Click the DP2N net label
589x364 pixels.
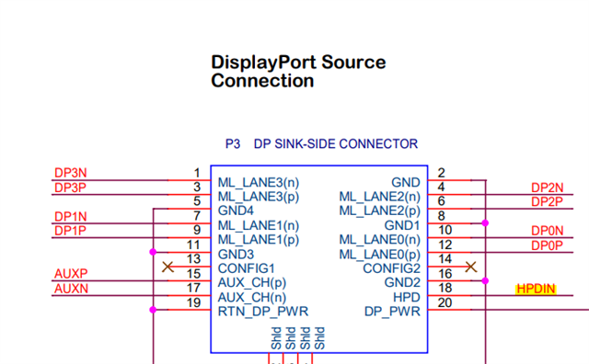(547, 188)
